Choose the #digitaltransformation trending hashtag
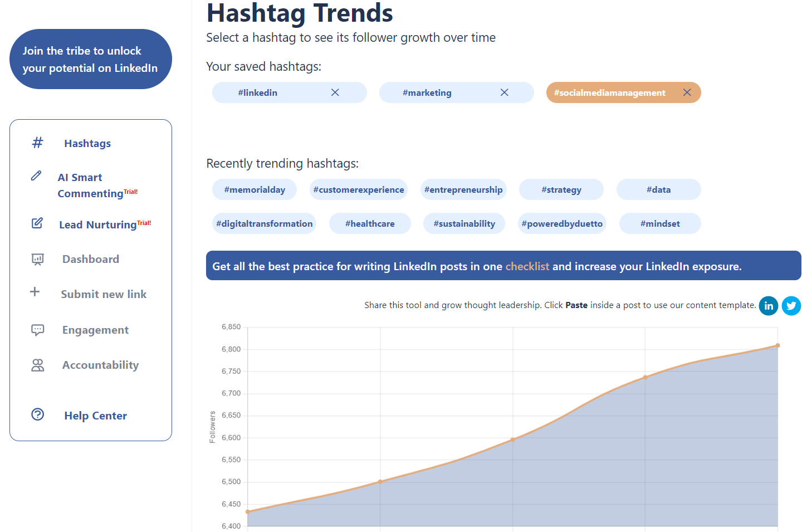Viewport: 807px width, 532px height. 264,224
